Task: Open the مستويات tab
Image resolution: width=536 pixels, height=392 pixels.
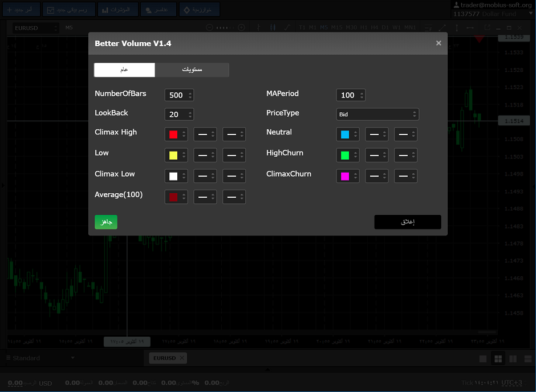Action: 192,70
